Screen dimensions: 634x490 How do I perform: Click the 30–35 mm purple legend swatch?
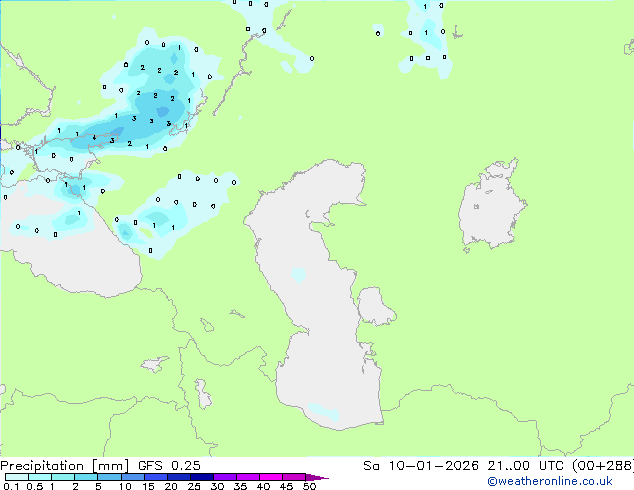pos(225,477)
